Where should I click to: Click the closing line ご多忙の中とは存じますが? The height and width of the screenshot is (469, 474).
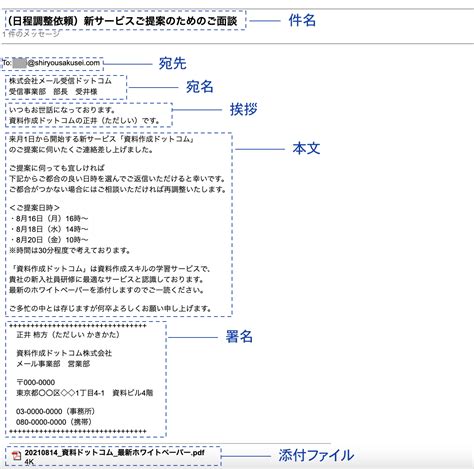coord(110,308)
